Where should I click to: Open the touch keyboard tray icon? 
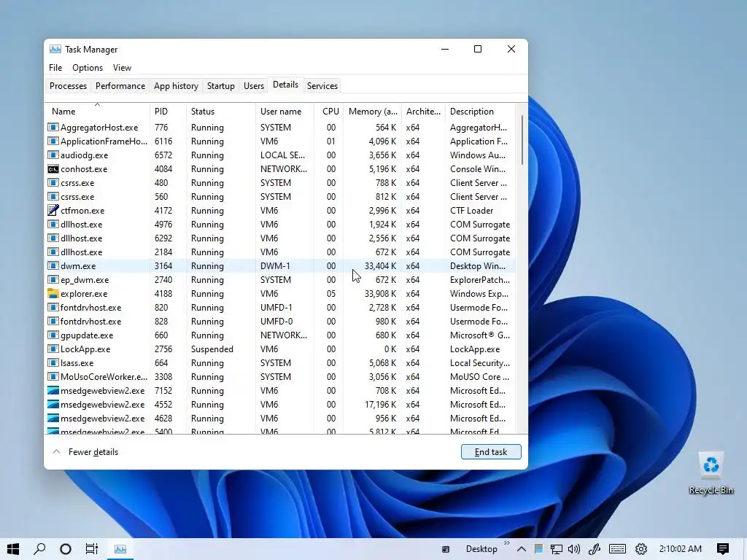(x=617, y=549)
